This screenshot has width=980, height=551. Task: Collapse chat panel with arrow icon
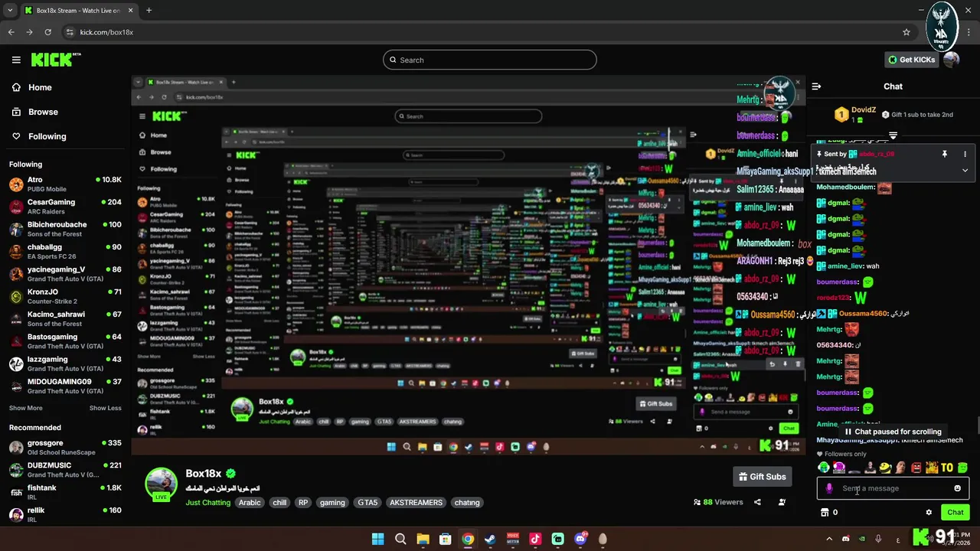(x=816, y=86)
